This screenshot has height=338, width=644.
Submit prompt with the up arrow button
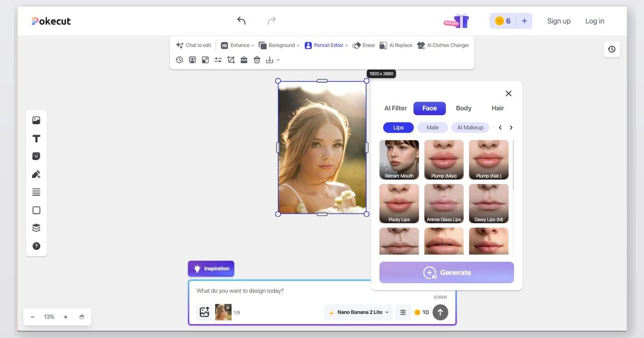pyautogui.click(x=440, y=312)
